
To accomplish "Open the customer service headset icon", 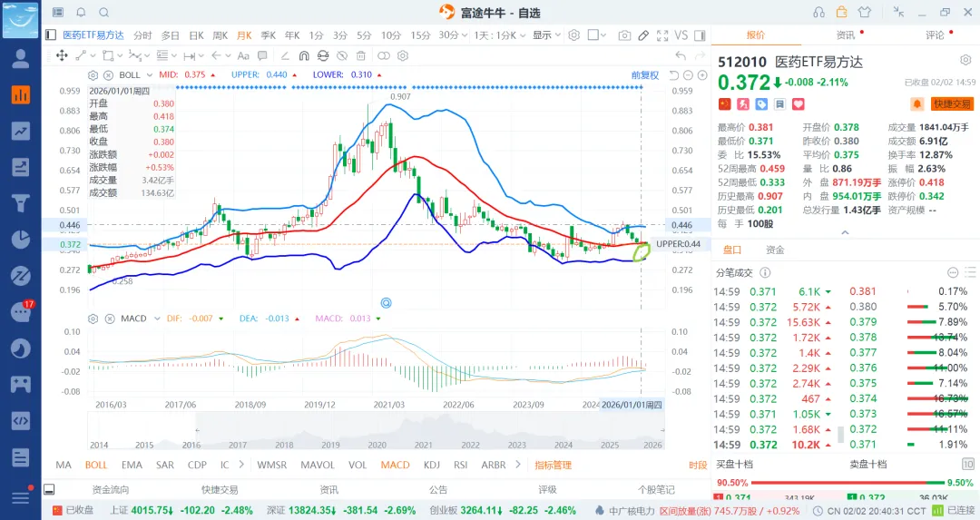I will click(x=818, y=13).
